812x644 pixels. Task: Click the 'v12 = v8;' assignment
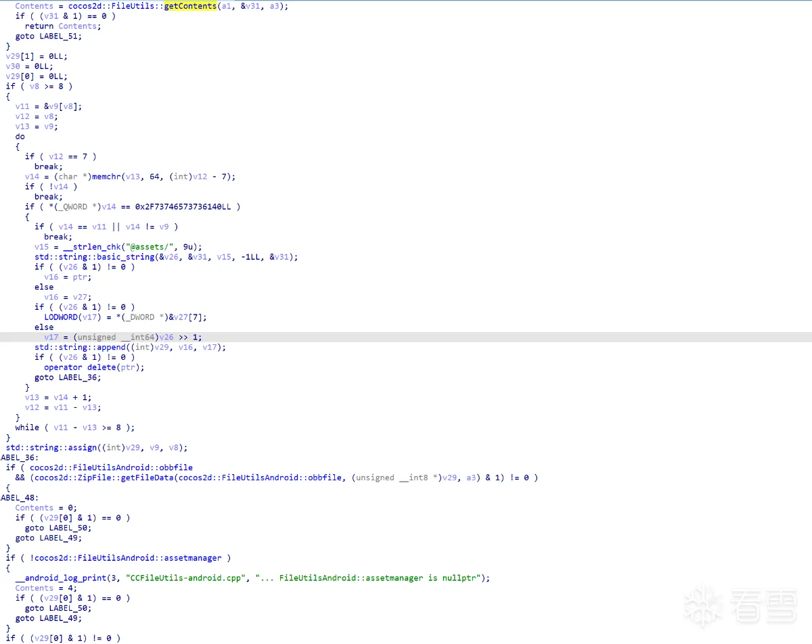(x=37, y=116)
